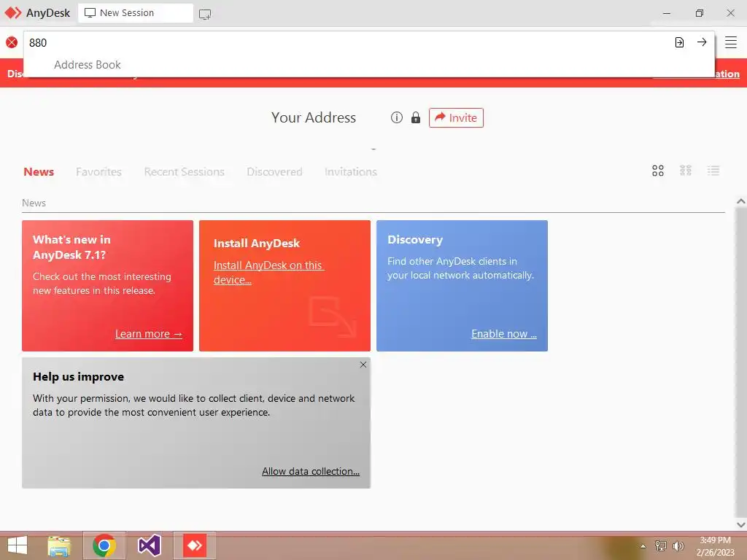Click the AnyDesk taskbar icon
This screenshot has height=560, width=747.
tap(194, 545)
